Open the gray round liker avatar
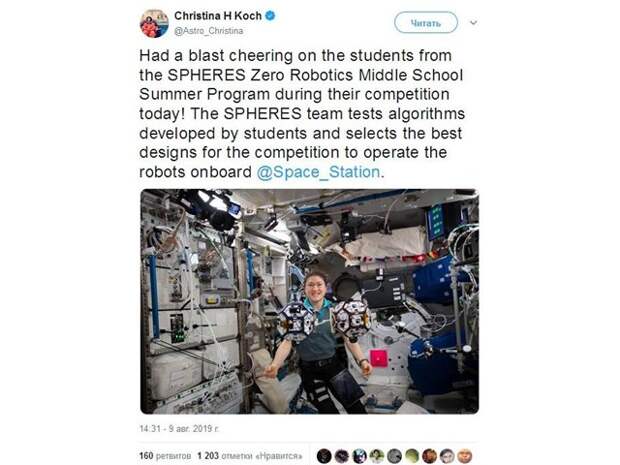Screen dimensions: 620x465 394,456
